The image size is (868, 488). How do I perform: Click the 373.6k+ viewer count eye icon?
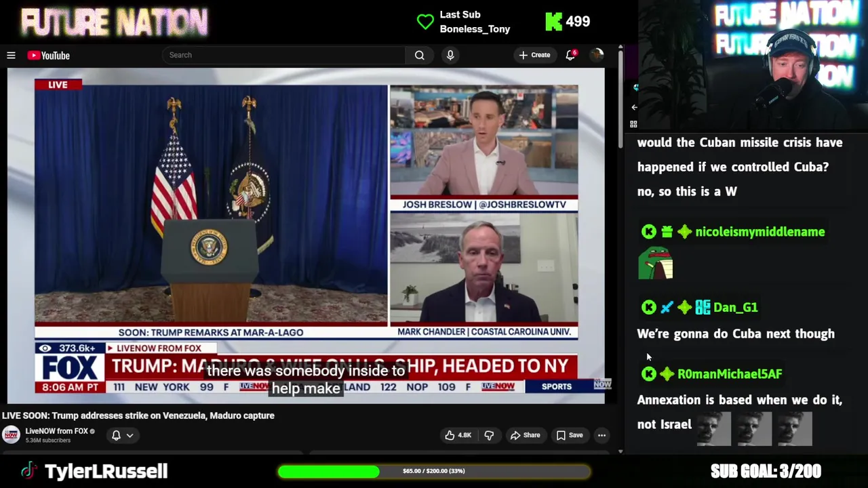click(x=45, y=348)
